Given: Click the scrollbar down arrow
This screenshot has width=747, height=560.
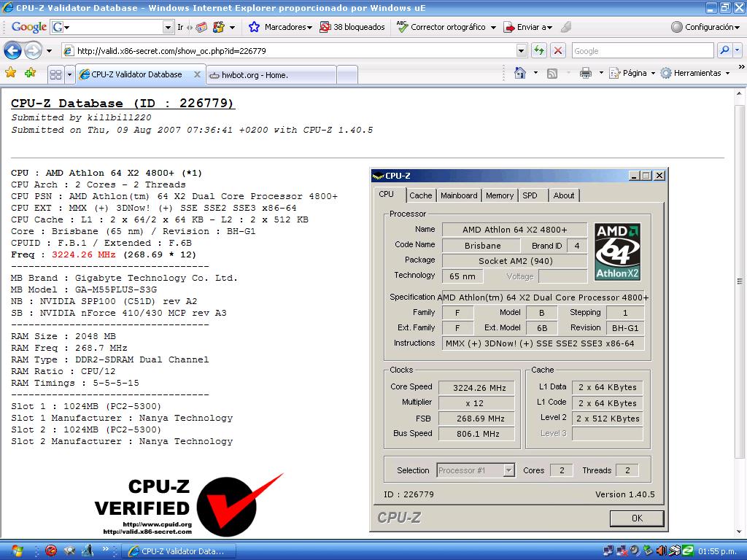Looking at the screenshot, I should 740,532.
